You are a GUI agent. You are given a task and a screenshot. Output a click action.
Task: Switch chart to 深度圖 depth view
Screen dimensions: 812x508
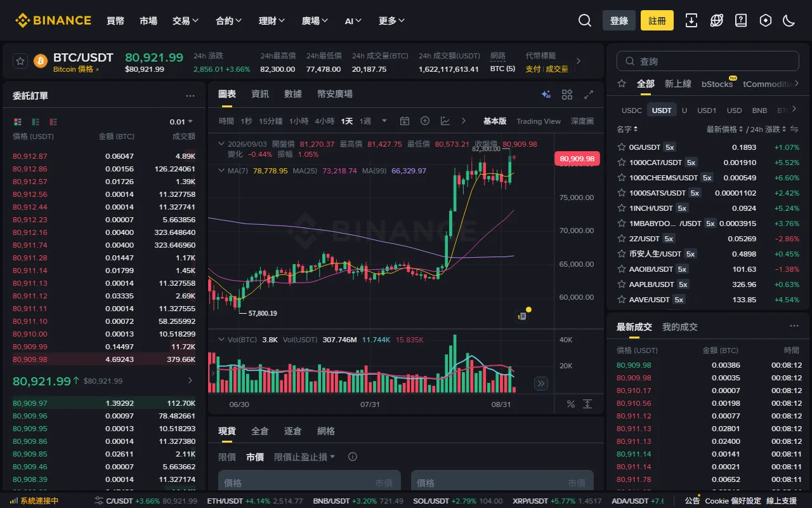582,121
